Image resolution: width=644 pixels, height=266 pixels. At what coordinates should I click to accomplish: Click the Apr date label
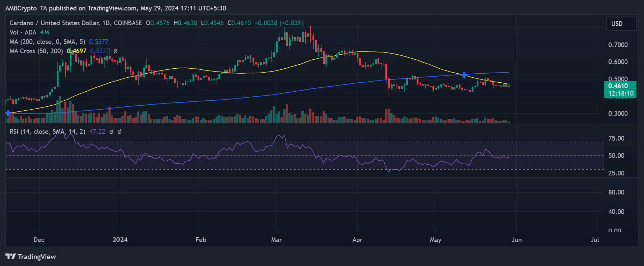(357, 240)
